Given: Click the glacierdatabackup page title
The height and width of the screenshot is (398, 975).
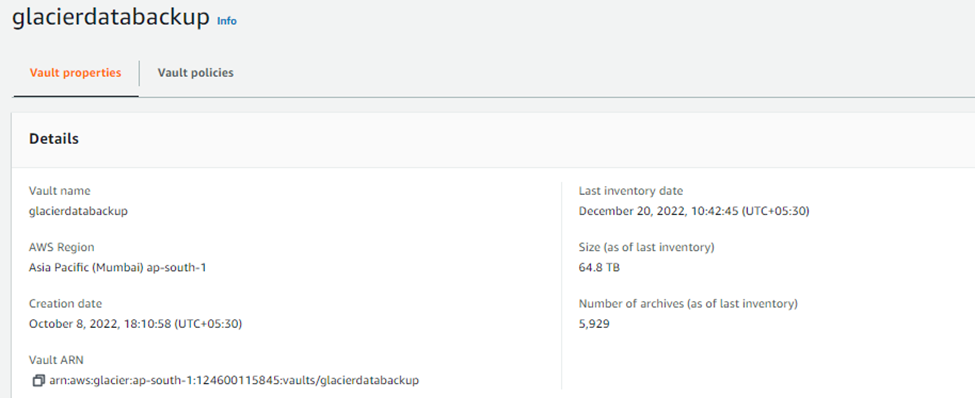Looking at the screenshot, I should click(111, 17).
